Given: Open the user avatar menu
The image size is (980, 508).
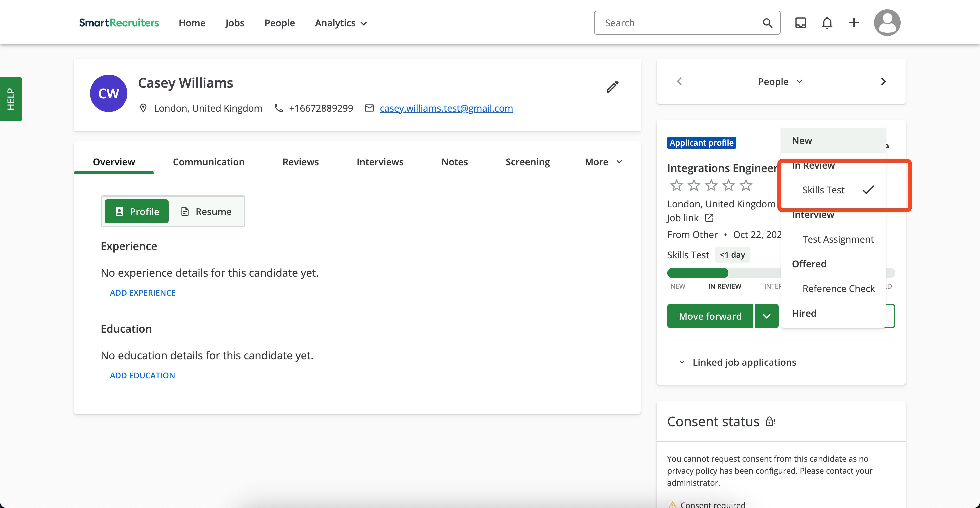Looking at the screenshot, I should click(887, 23).
